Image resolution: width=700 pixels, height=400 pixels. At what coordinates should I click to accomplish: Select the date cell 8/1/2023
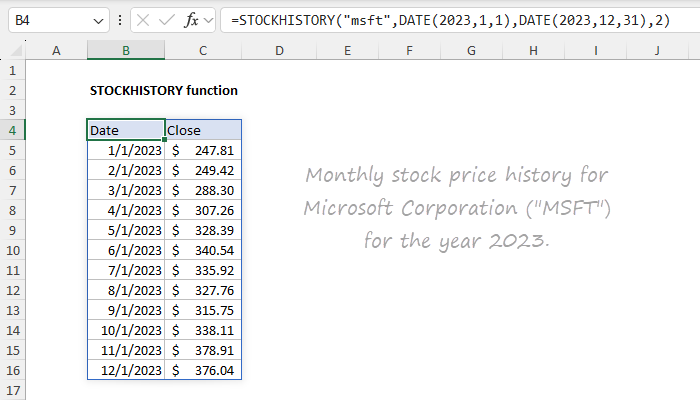point(126,291)
